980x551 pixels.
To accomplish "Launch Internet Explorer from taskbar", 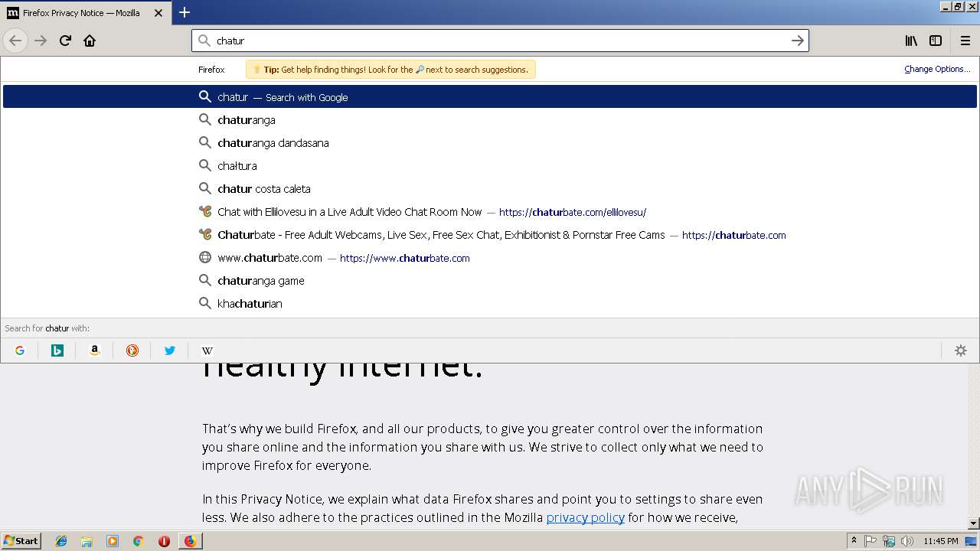I will [61, 541].
